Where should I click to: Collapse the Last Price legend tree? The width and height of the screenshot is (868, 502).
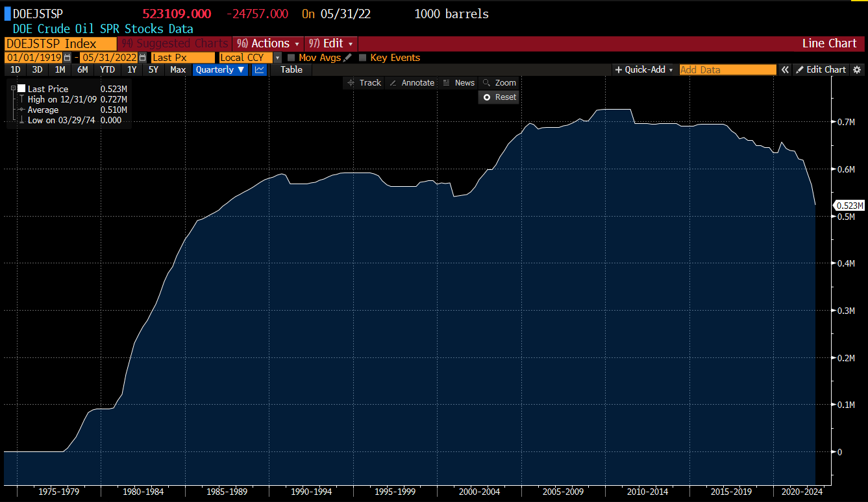[13, 89]
